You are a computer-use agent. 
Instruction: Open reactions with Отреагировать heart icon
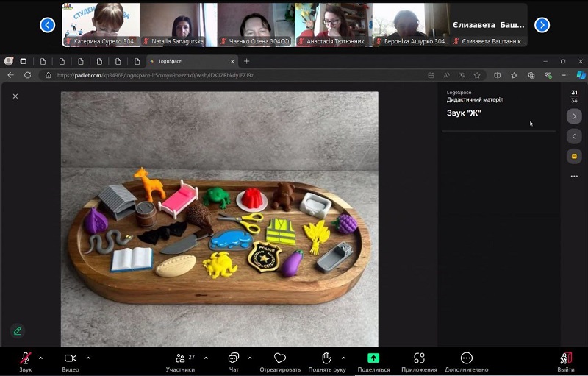[x=280, y=362]
